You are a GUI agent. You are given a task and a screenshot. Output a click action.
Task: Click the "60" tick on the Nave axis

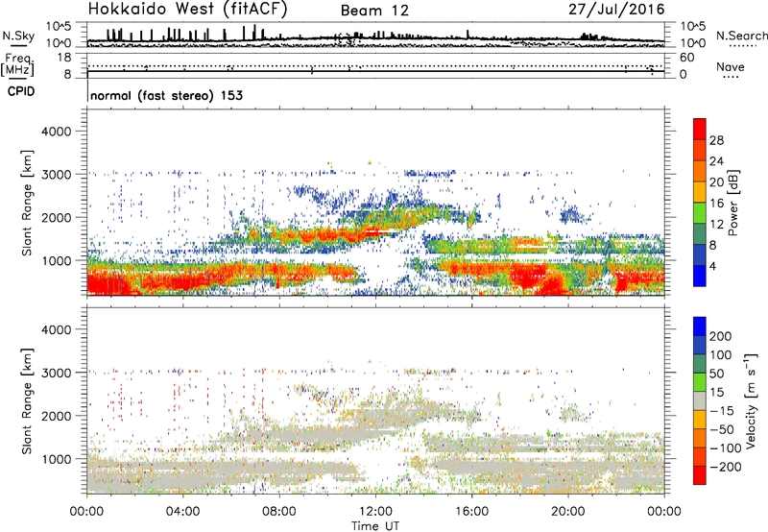pyautogui.click(x=686, y=58)
